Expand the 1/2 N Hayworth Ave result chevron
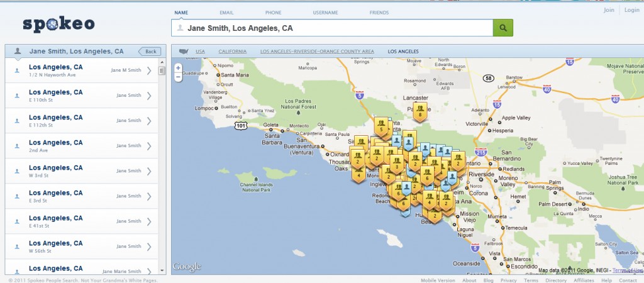This screenshot has height=283, width=644. 148,70
